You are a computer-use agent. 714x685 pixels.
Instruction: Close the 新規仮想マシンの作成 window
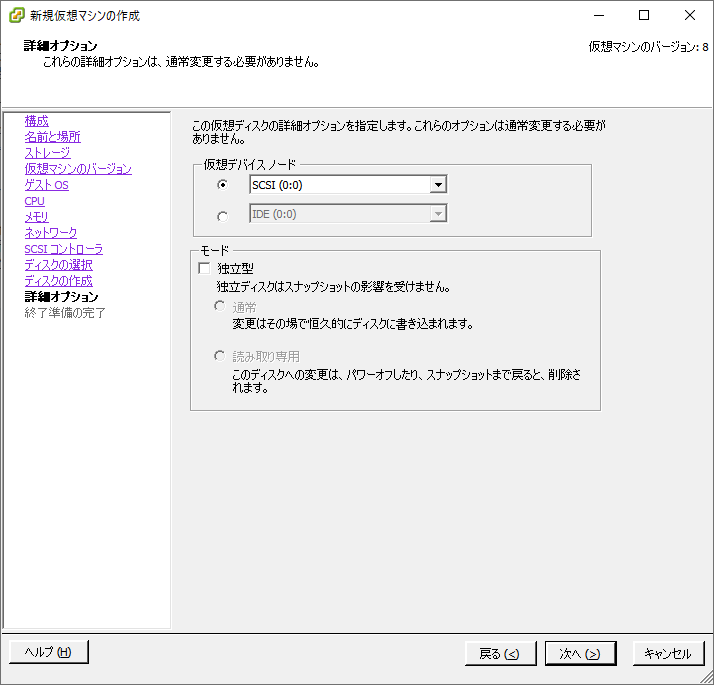(x=689, y=15)
